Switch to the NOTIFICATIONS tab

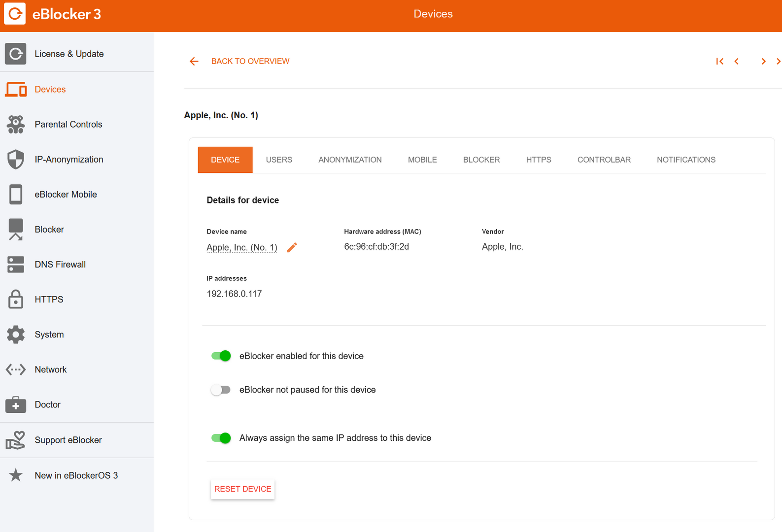(x=686, y=160)
